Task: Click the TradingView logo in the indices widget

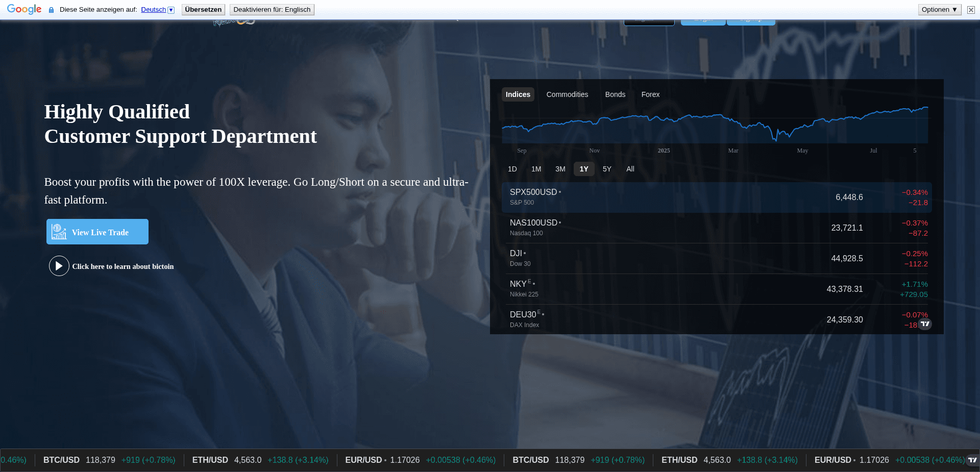Action: tap(924, 324)
